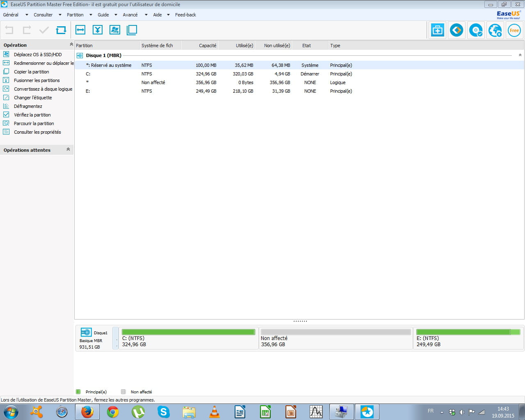Screen dimensions: 525x420
Task: Sort by the Capacité column header
Action: click(x=199, y=46)
